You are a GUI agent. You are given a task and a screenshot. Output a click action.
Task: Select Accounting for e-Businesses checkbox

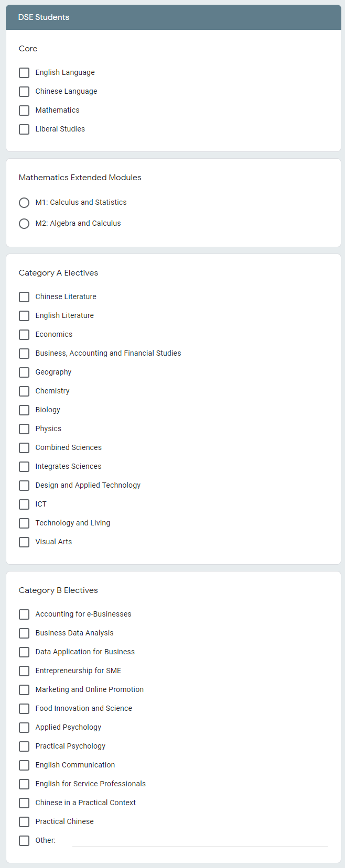coord(24,614)
